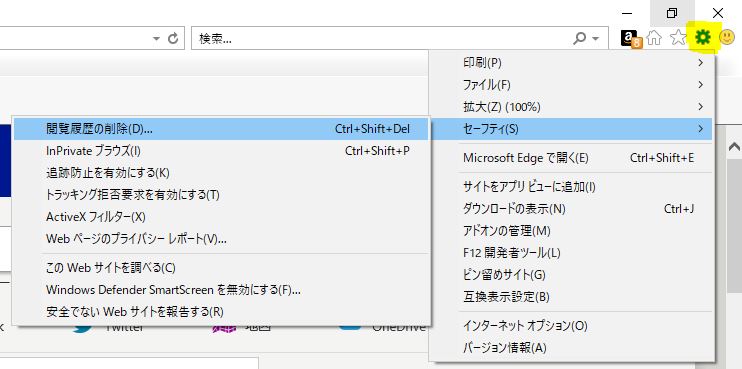Image resolution: width=742 pixels, height=369 pixels.
Task: Open Web ページのプライバシー レポート(V)...
Action: (221, 239)
